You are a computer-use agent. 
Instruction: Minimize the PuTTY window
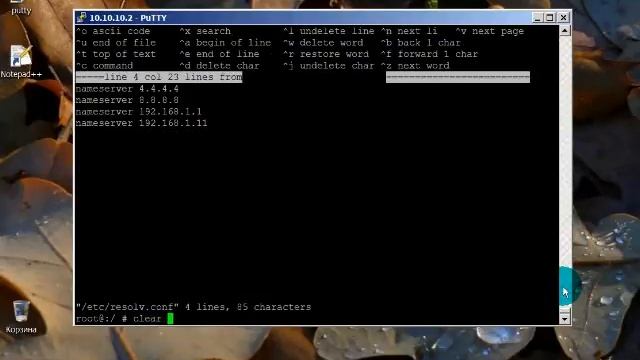(x=538, y=18)
